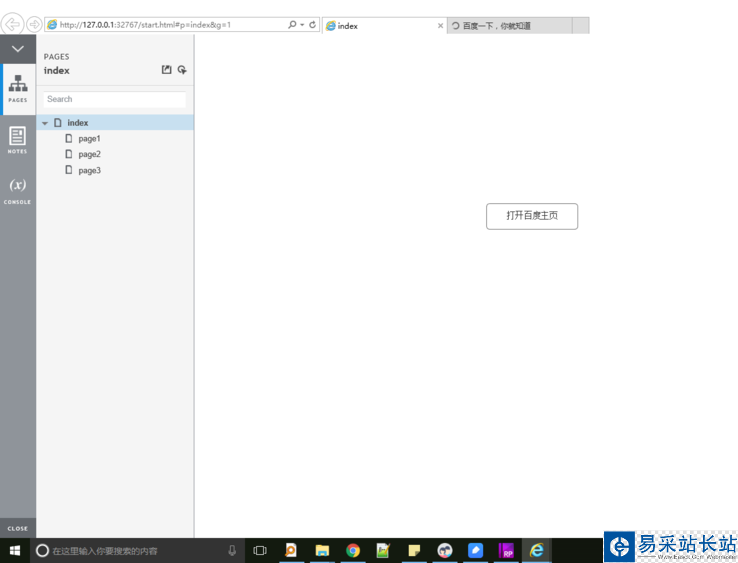
Task: Collapse the sidebar with top chevron
Action: pos(18,49)
